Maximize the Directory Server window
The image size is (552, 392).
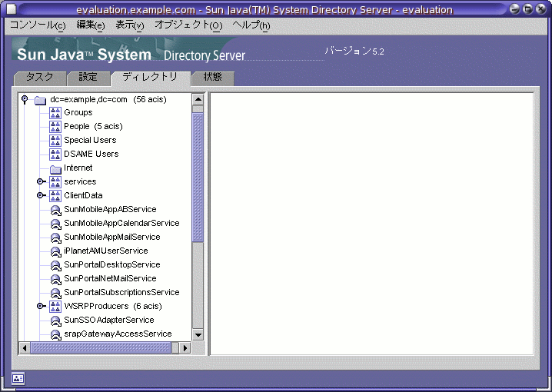point(527,9)
